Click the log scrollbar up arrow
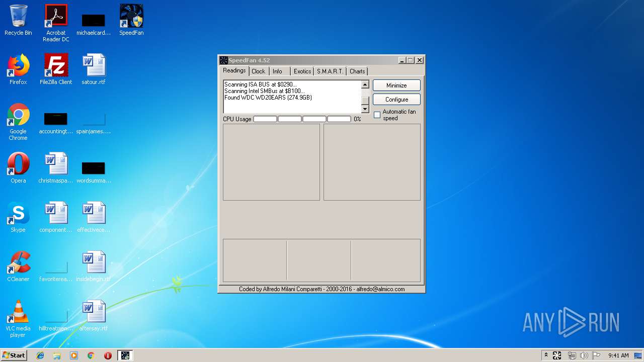Image resolution: width=644 pixels, height=362 pixels. pos(365,84)
